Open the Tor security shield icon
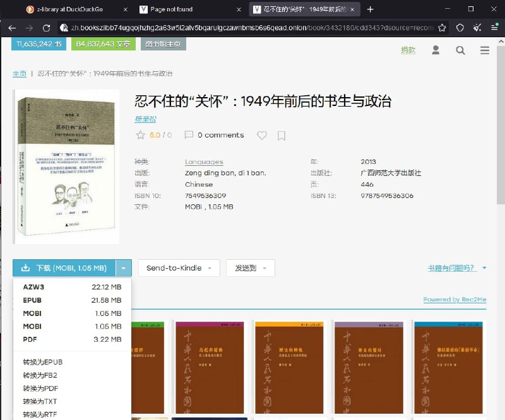505x420 pixels. (459, 28)
